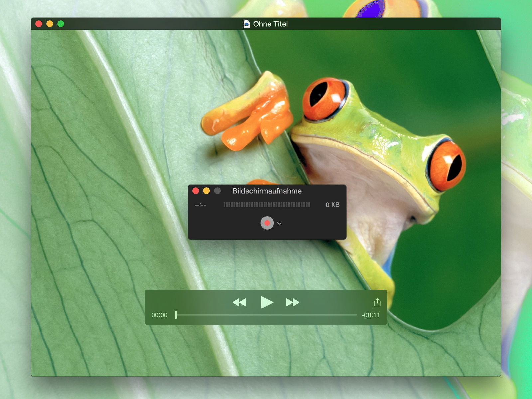The height and width of the screenshot is (399, 532).
Task: Click the Ohne Titel window title
Action: point(270,24)
